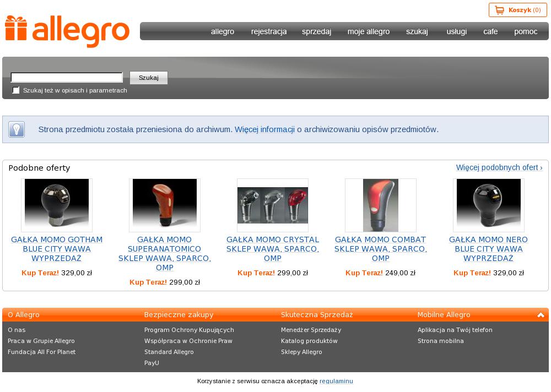551x392 pixels.
Task: Open the Koszyk shopping cart
Action: tap(517, 10)
